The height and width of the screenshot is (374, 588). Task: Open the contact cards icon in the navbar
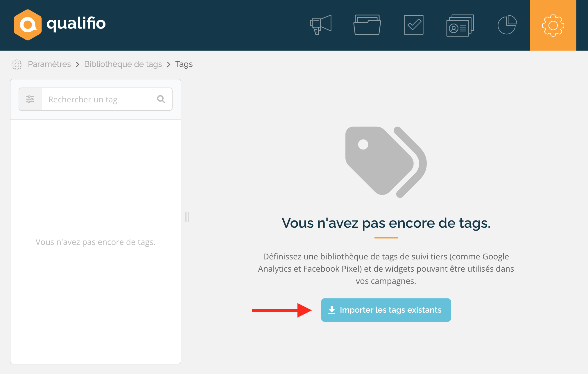coord(460,25)
